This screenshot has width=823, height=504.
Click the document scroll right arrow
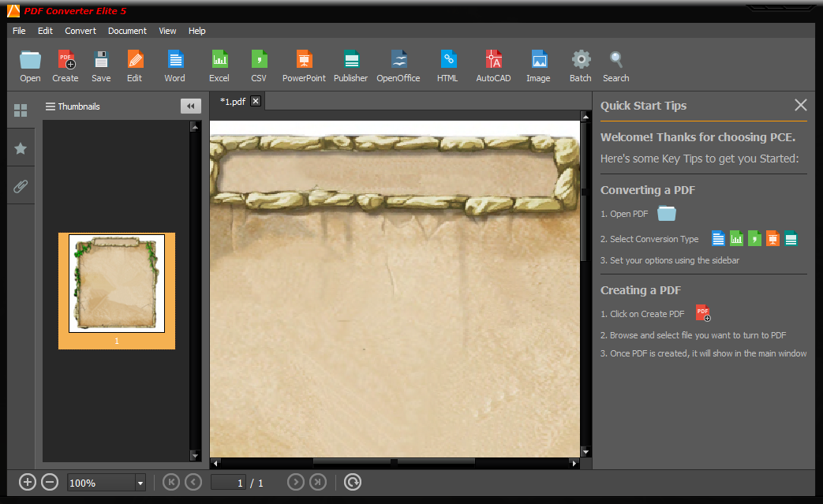click(x=574, y=463)
